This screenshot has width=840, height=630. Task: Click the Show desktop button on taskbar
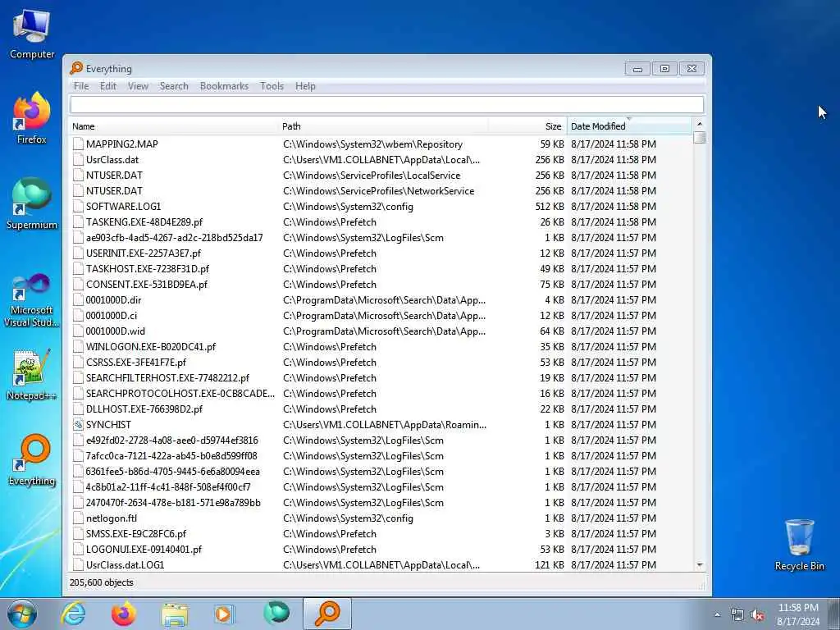(834, 614)
